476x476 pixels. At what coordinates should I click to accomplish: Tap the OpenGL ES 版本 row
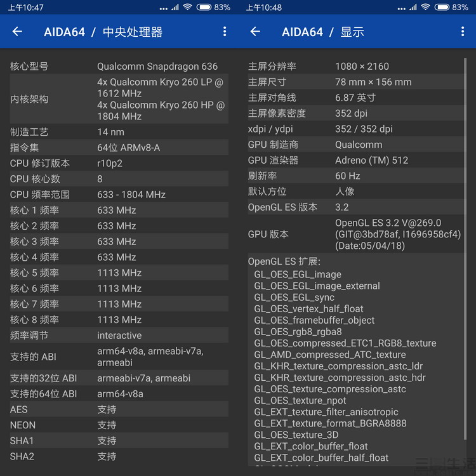pyautogui.click(x=354, y=207)
